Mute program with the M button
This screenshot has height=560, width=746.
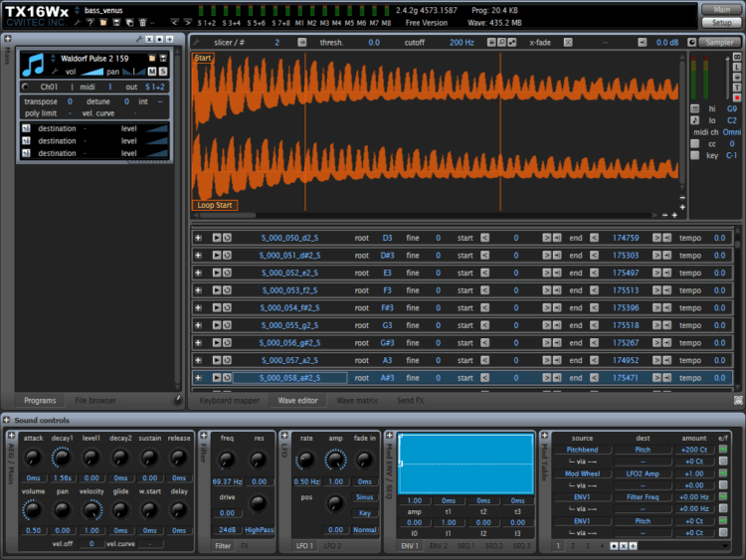152,72
